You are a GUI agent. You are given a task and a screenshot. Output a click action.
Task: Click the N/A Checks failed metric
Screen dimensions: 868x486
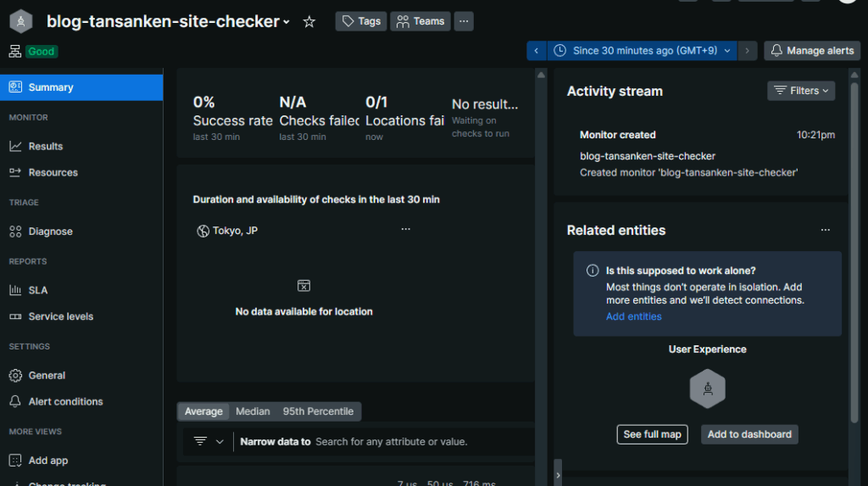tap(319, 118)
